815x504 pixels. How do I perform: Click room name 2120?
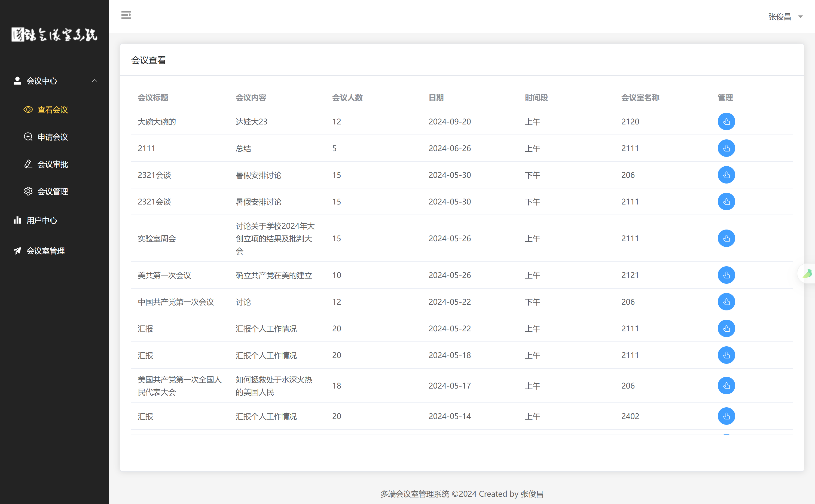[x=630, y=122]
